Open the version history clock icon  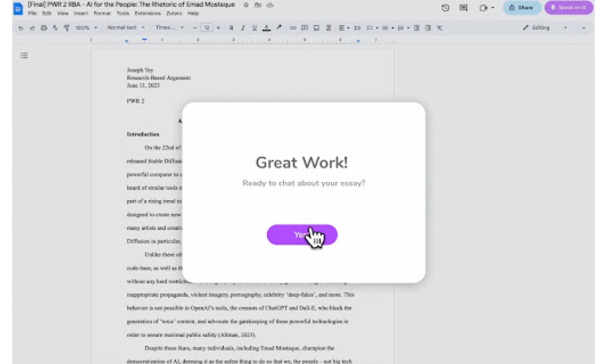445,7
